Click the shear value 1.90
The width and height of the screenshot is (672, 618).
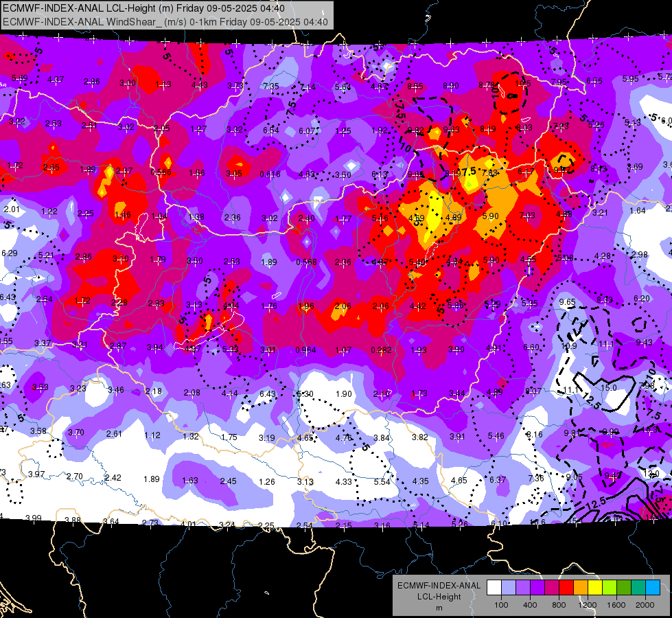(344, 393)
